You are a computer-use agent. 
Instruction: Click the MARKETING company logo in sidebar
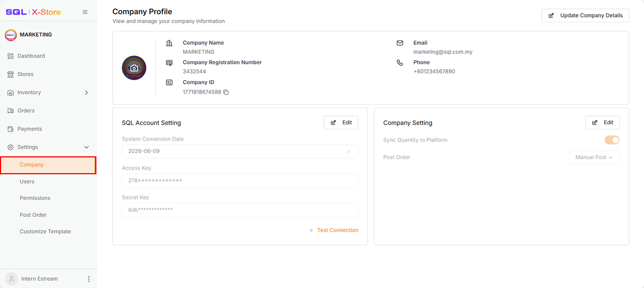click(11, 35)
